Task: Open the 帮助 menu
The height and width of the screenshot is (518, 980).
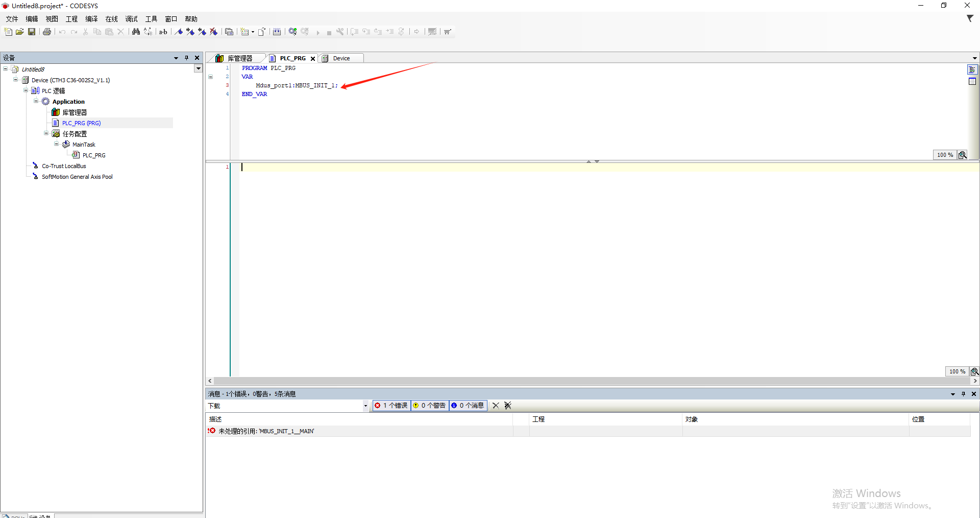Action: tap(191, 19)
